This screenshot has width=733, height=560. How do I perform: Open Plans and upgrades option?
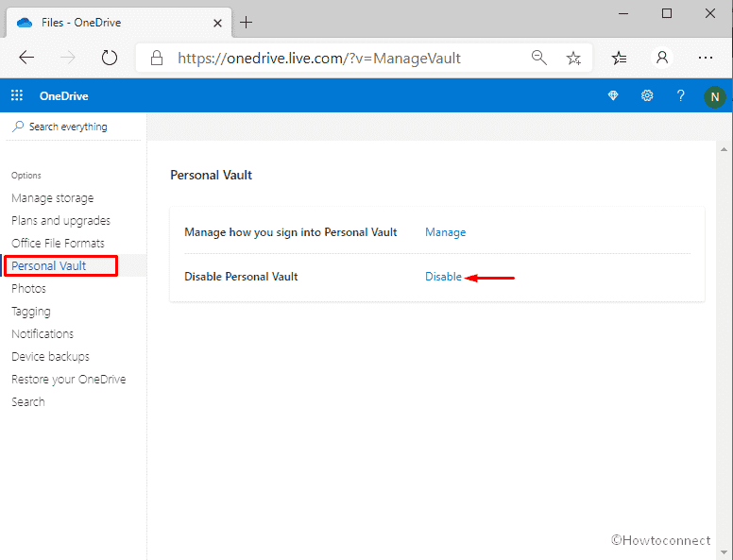60,221
